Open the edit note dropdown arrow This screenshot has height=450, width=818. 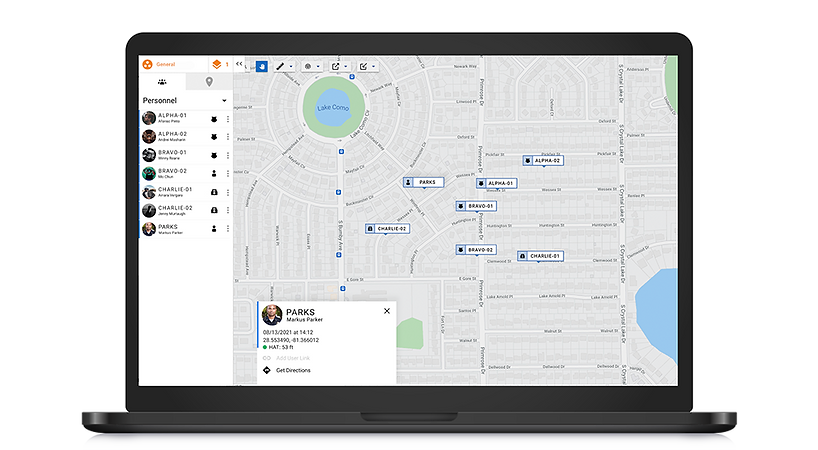click(x=374, y=67)
